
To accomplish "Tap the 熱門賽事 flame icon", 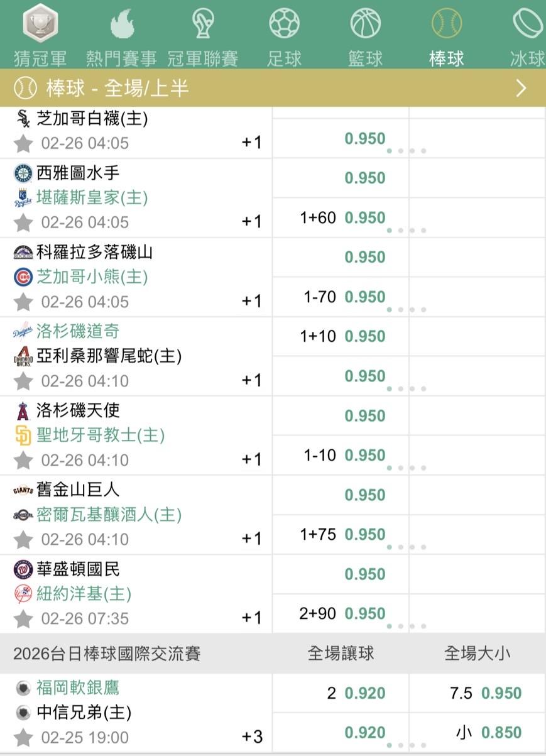I will tap(121, 24).
